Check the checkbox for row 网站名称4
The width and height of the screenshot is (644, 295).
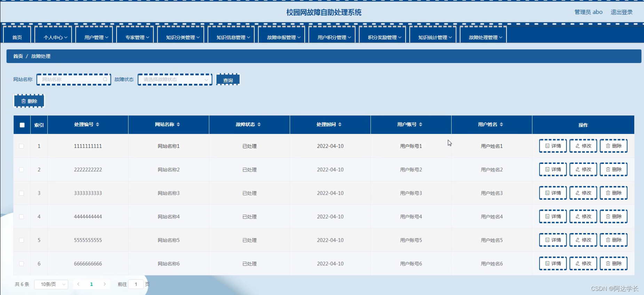(22, 217)
